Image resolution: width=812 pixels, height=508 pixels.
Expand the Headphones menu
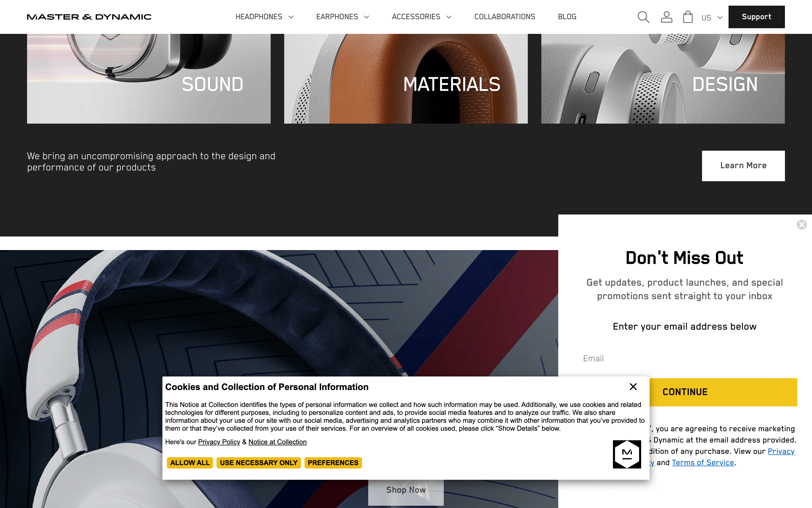[264, 17]
